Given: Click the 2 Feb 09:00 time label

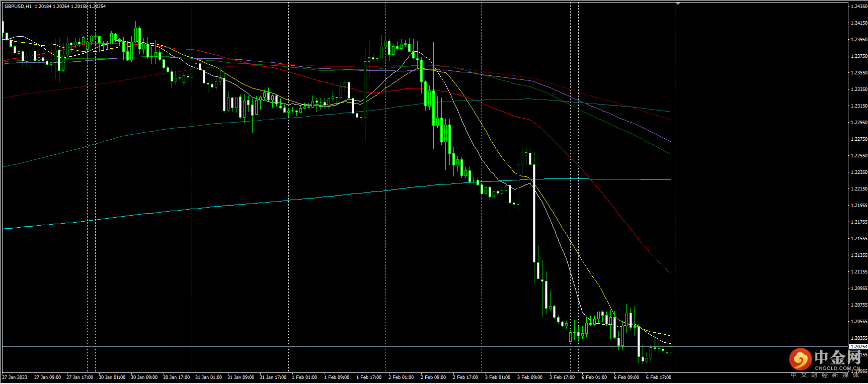Looking at the screenshot, I should (x=433, y=377).
